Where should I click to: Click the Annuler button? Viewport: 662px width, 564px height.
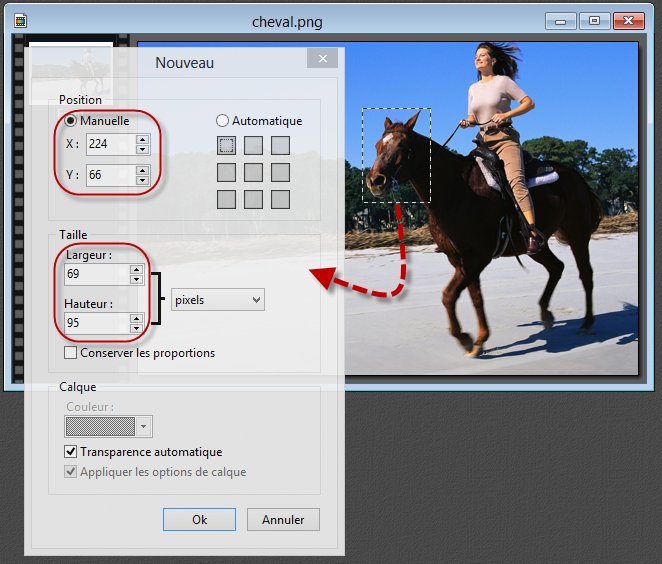click(x=283, y=519)
